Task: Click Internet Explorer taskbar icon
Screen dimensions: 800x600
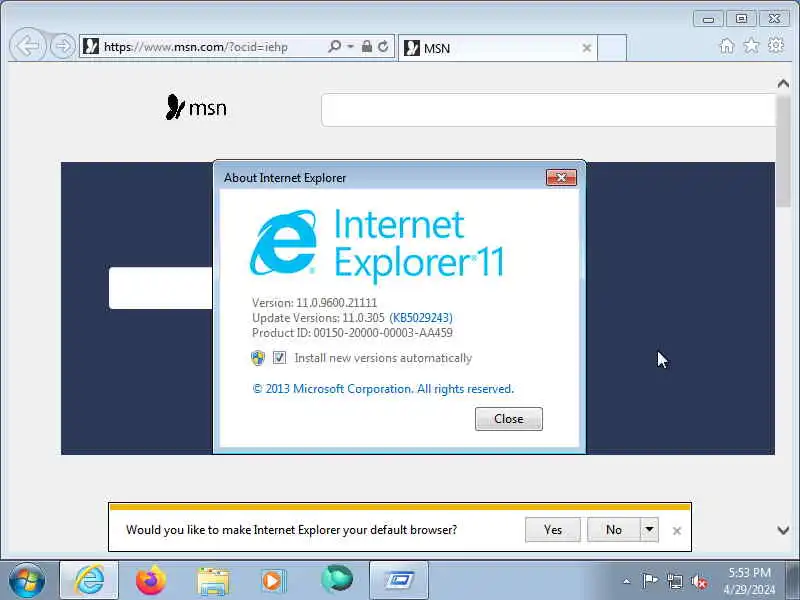Action: (89, 580)
